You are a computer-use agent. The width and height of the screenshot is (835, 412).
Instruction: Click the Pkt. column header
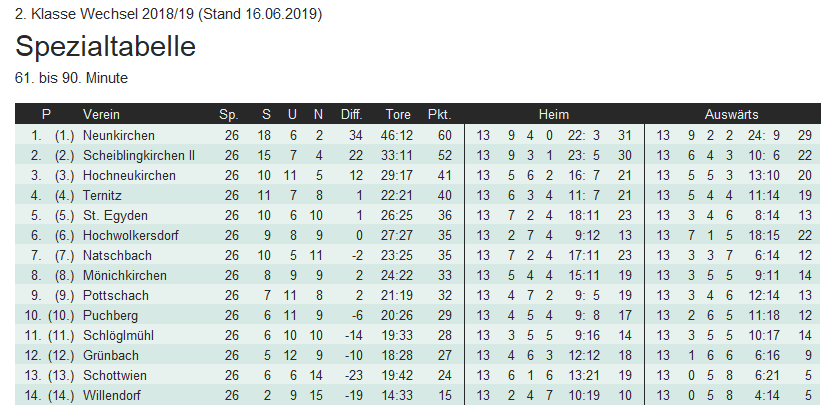click(439, 114)
